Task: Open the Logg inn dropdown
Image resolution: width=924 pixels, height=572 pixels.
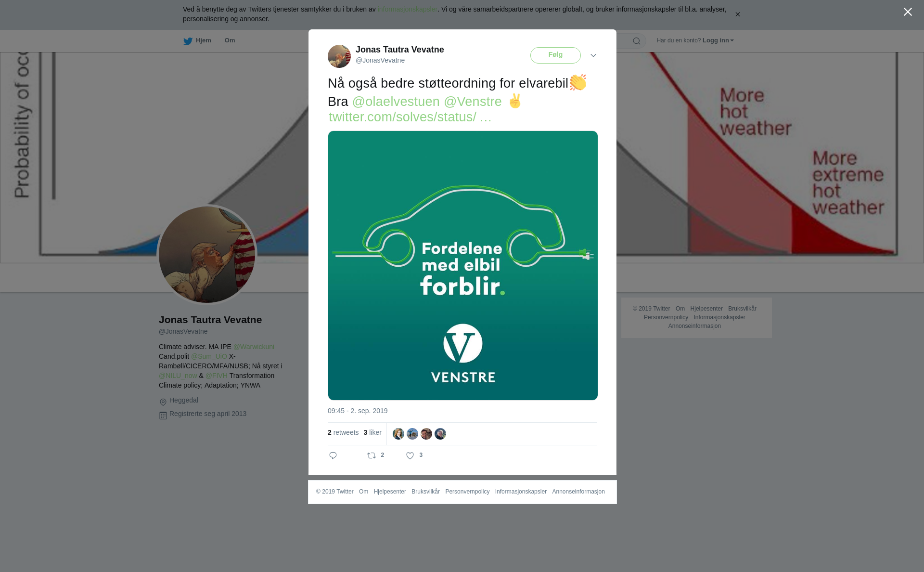Action: click(x=718, y=40)
